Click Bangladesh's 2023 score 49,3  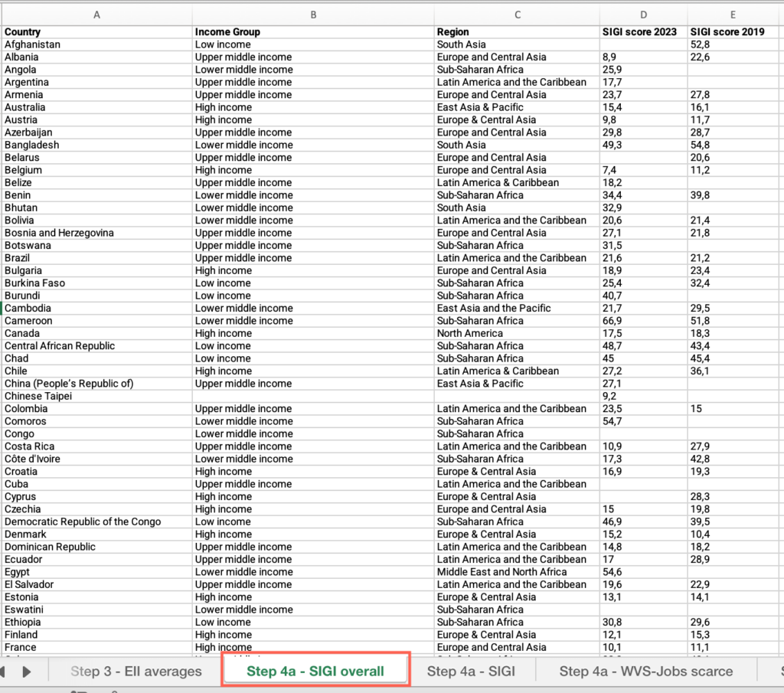(x=643, y=145)
